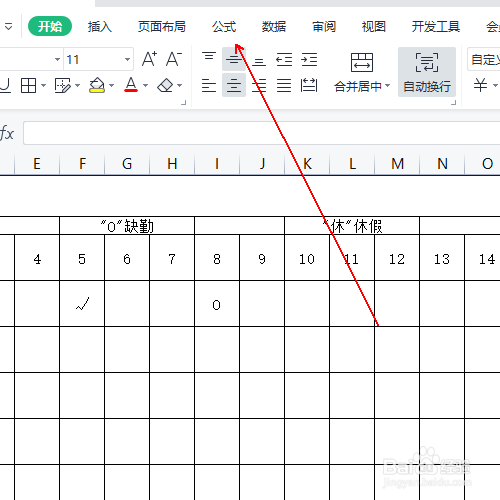Select column E header
This screenshot has width=500, height=500.
37,164
